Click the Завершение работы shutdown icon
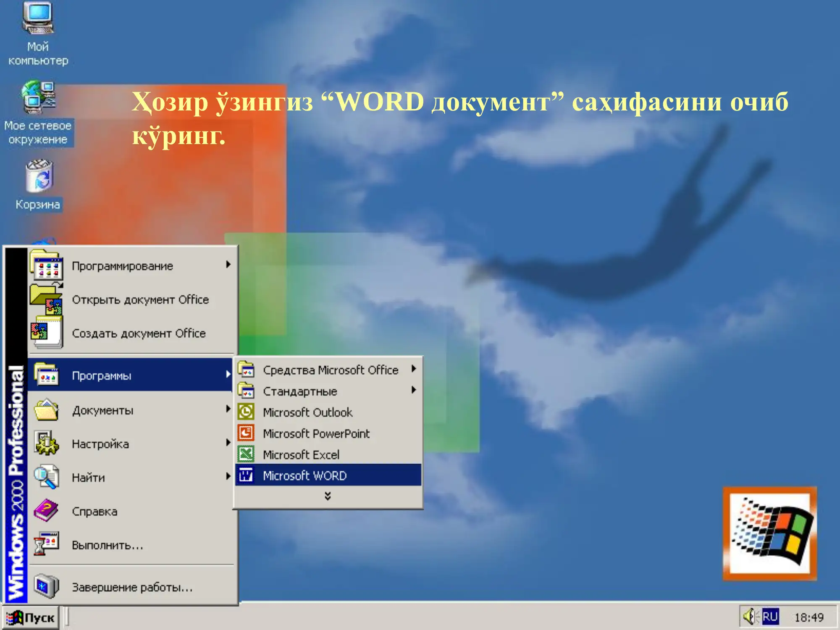The height and width of the screenshot is (630, 840). 47,586
